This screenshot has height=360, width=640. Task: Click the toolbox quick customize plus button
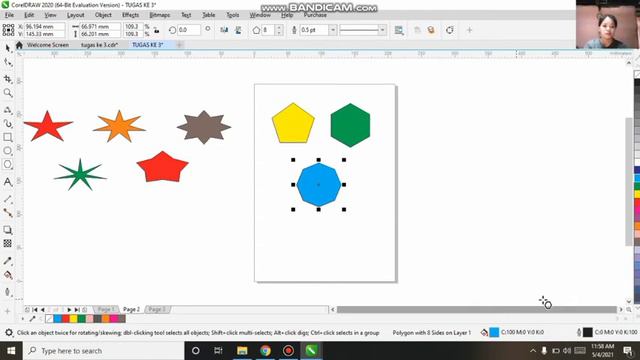8,311
